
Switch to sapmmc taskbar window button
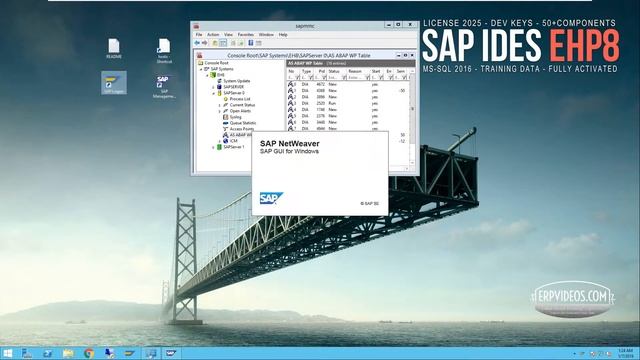pos(151,353)
